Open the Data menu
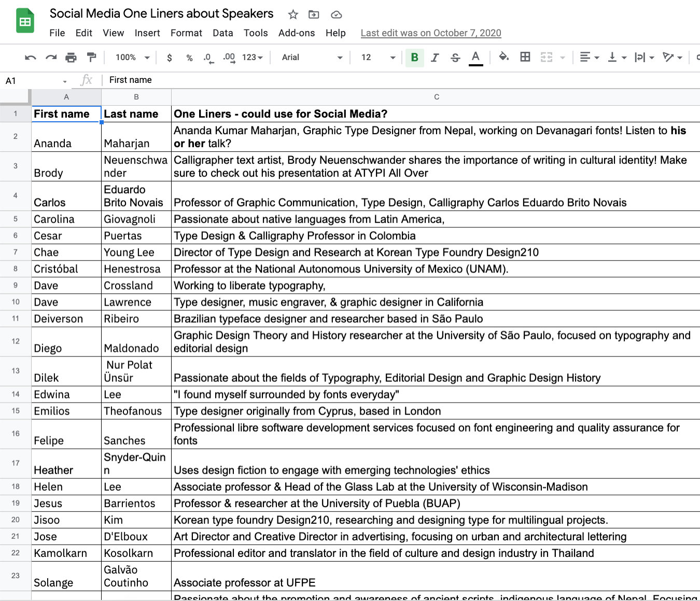 click(x=222, y=33)
